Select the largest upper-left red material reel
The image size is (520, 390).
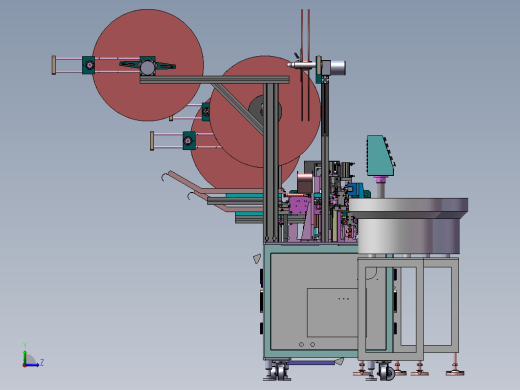[x=148, y=65]
